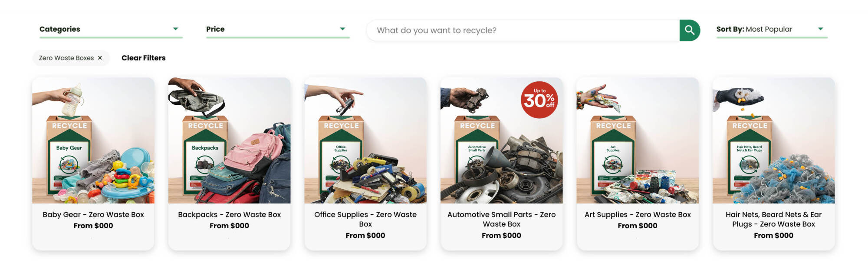Click the Automotive Small Parts title link
868x270 pixels.
[x=501, y=219]
